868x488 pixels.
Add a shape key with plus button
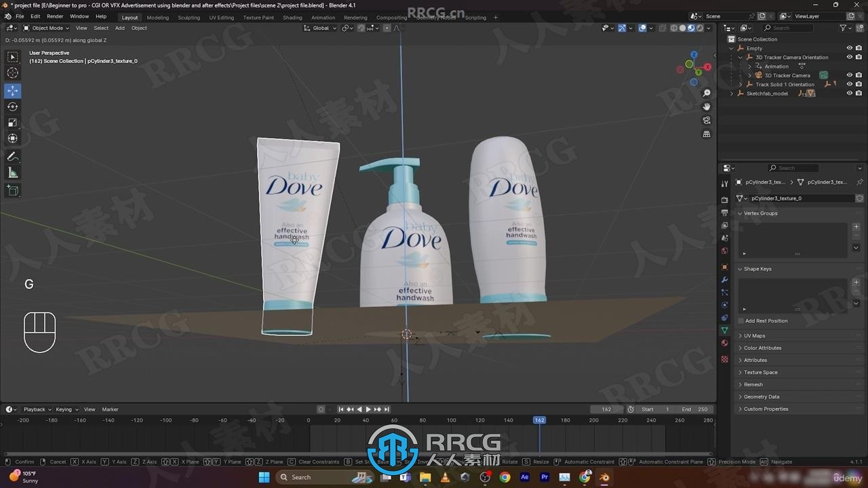pyautogui.click(x=856, y=283)
